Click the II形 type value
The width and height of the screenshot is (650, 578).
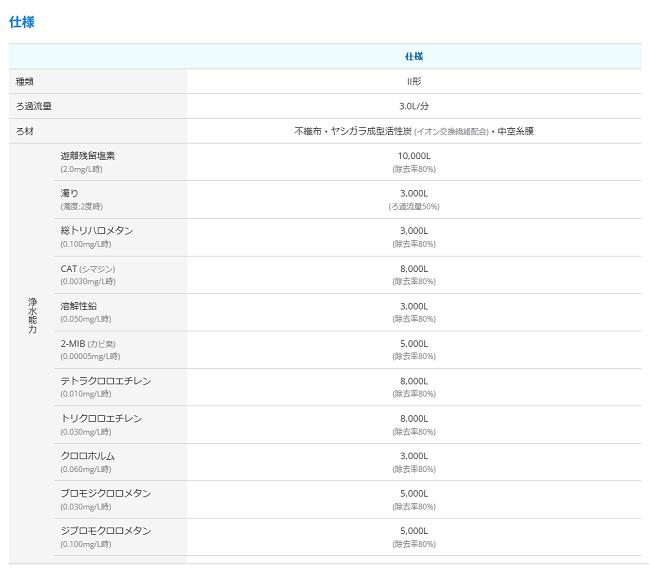413,81
